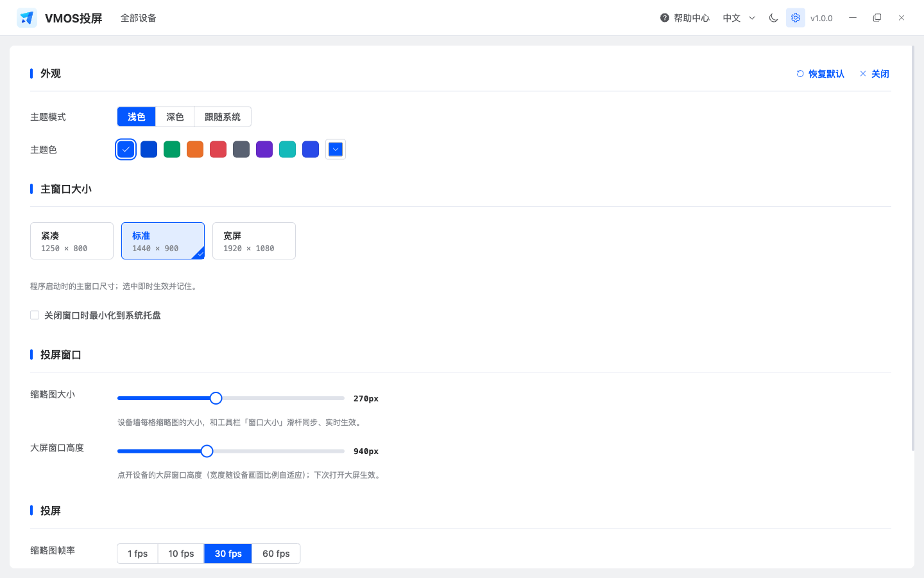
Task: Select the 宽屏 1920 × 1080 window size
Action: (254, 241)
